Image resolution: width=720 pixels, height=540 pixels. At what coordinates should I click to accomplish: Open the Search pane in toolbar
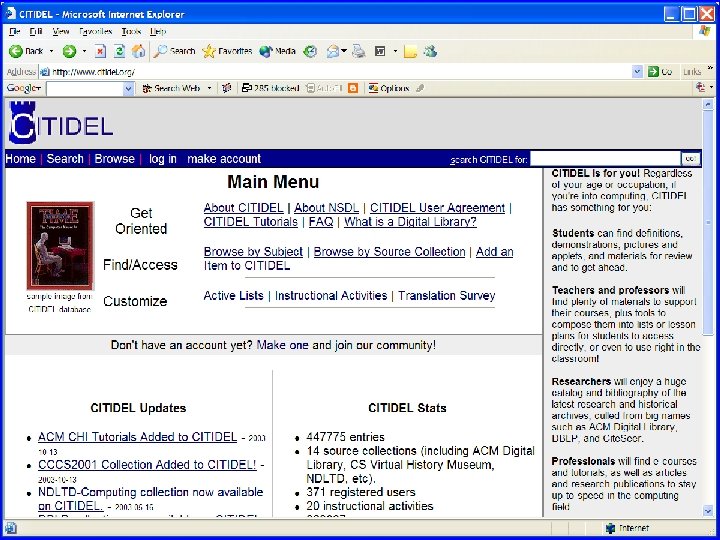click(x=174, y=51)
